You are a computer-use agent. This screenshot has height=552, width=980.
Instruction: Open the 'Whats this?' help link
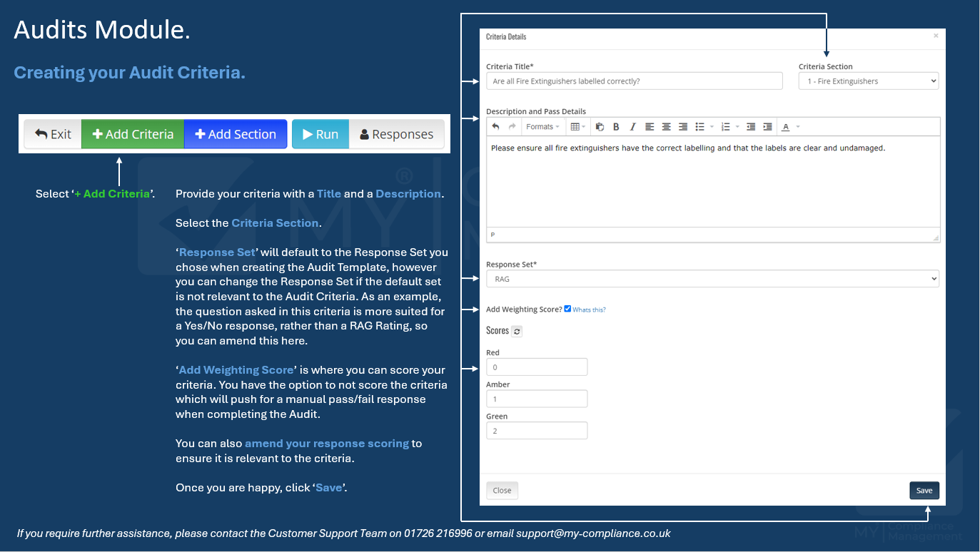(589, 310)
